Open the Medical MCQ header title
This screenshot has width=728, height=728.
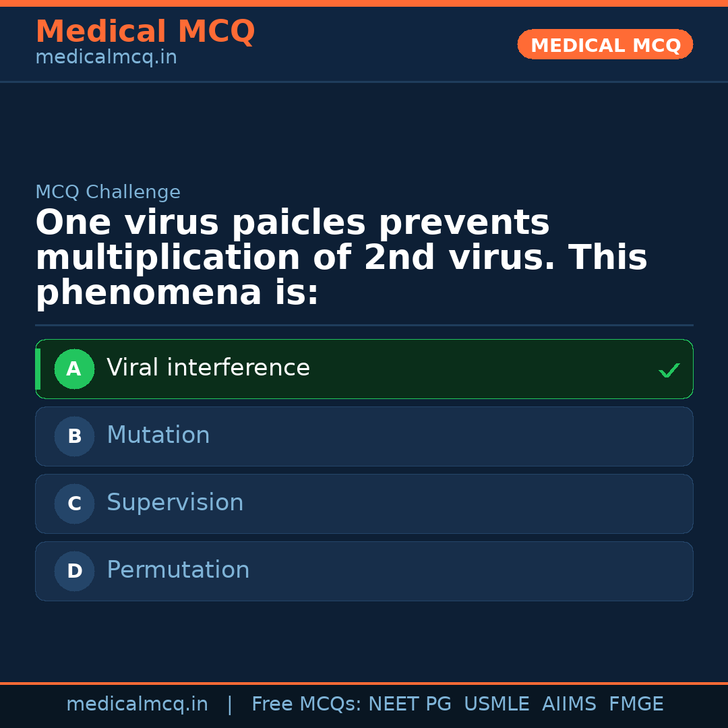(145, 32)
